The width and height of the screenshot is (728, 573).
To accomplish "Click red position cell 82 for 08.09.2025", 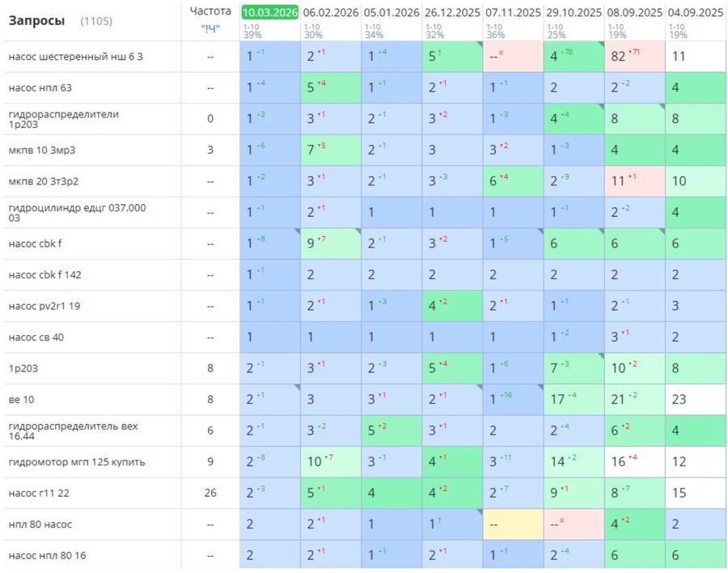I will [635, 57].
